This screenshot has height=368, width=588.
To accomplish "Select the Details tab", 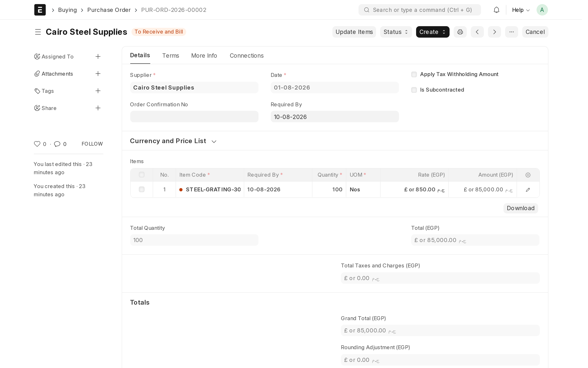I will (x=140, y=55).
